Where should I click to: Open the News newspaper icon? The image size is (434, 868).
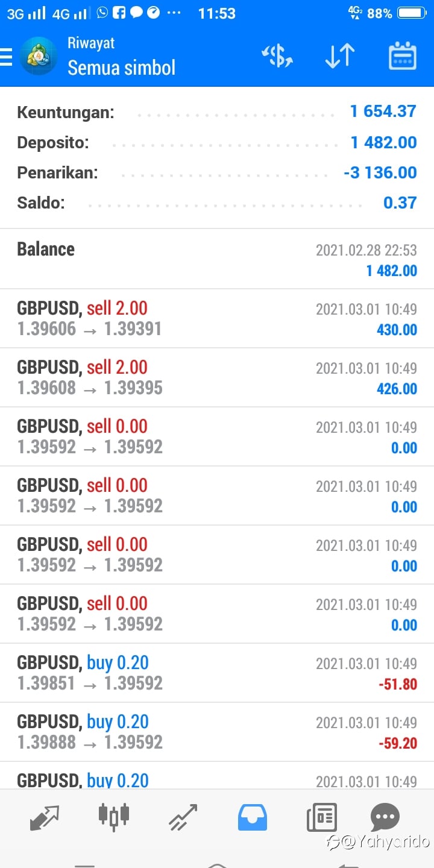321,818
